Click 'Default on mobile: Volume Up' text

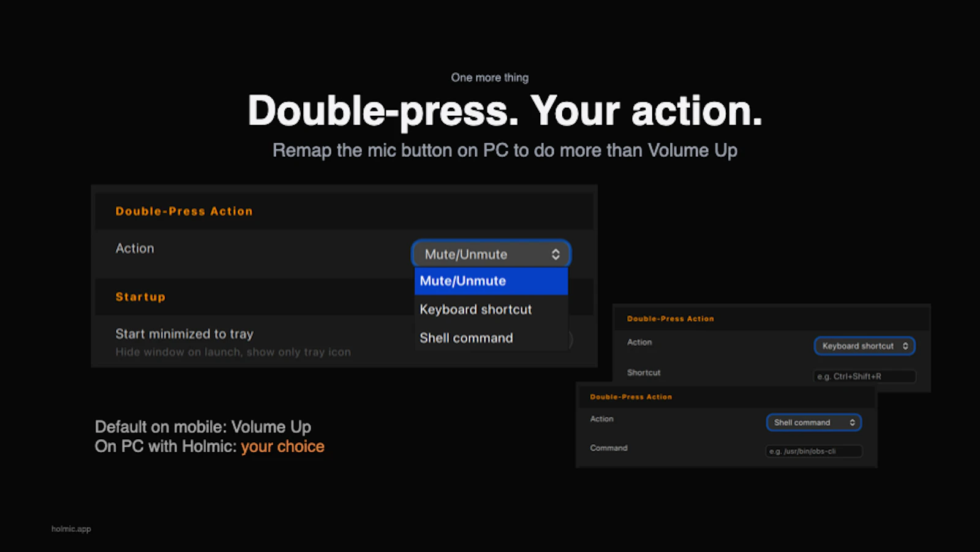click(203, 427)
